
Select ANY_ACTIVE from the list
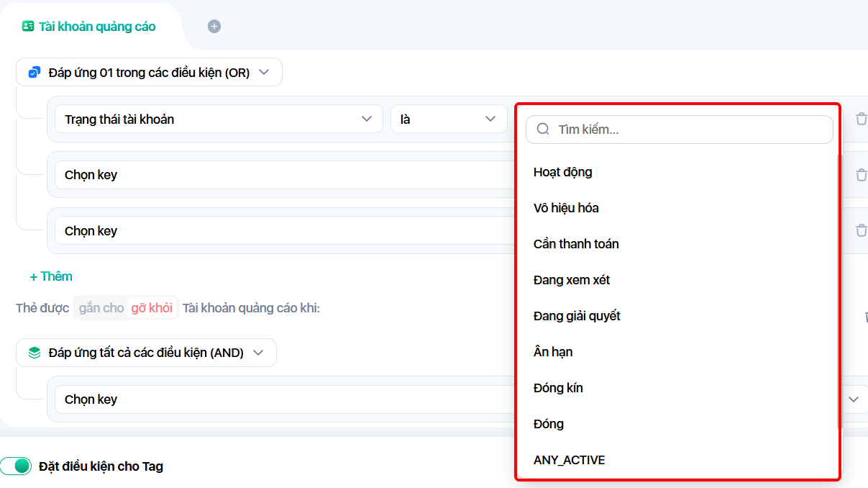pyautogui.click(x=569, y=460)
